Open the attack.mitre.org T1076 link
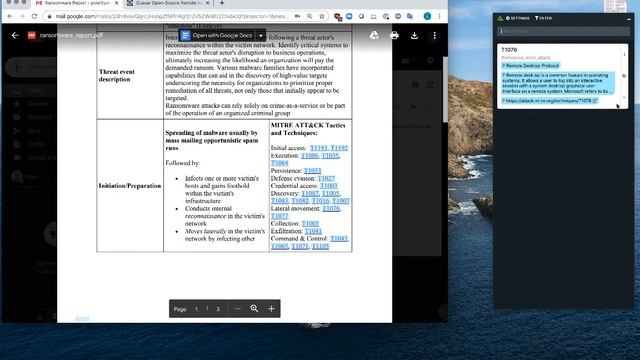The height and width of the screenshot is (360, 640). coord(549,100)
